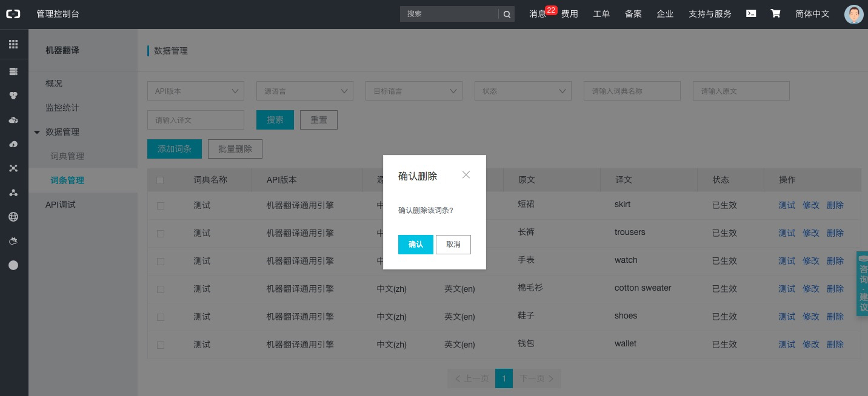Click the 搜索 filter button
Viewport: 868px width, 396px height.
pyautogui.click(x=275, y=120)
